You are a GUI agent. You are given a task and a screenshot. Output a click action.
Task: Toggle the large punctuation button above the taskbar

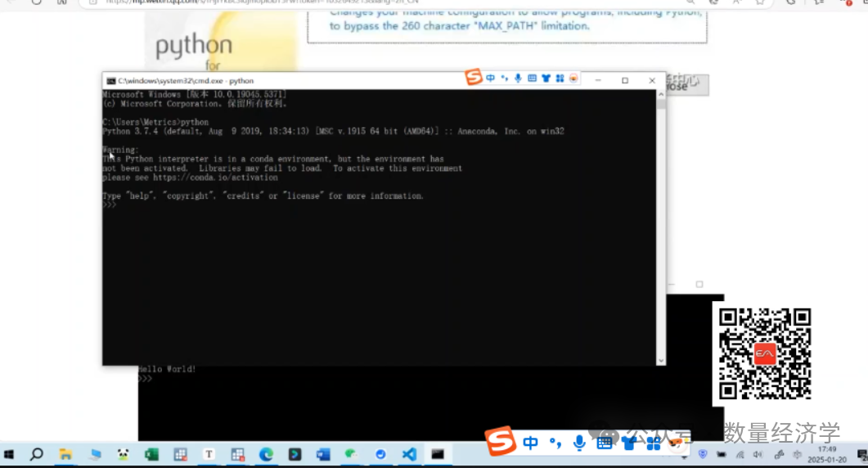555,443
